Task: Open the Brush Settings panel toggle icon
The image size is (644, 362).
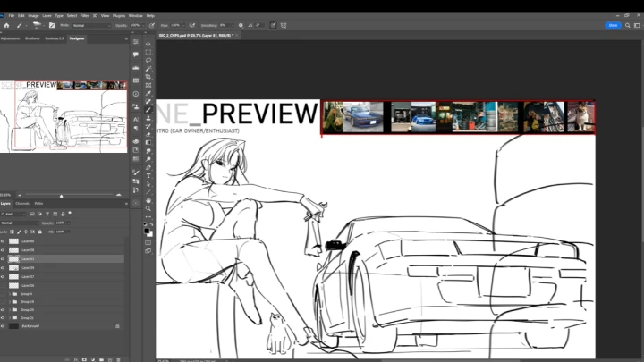Action: pos(52,25)
